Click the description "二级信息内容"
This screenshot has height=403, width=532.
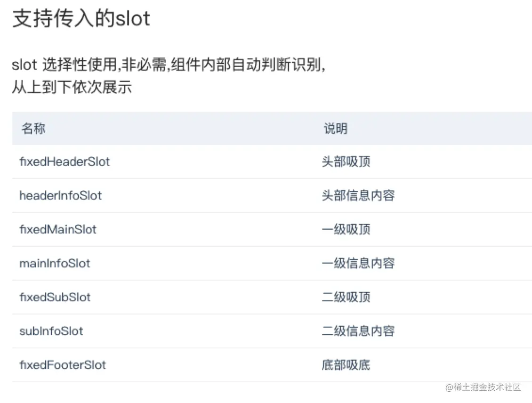[358, 331]
